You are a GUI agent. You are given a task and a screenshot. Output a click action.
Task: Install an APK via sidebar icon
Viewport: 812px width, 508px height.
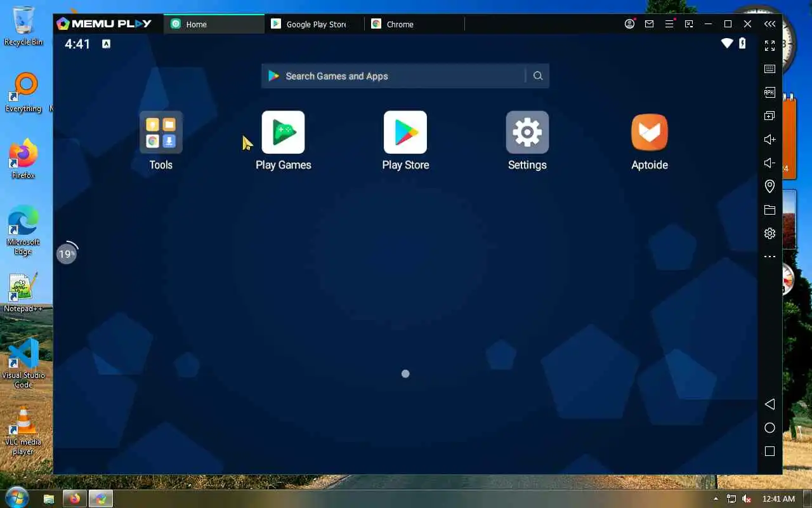coord(769,92)
